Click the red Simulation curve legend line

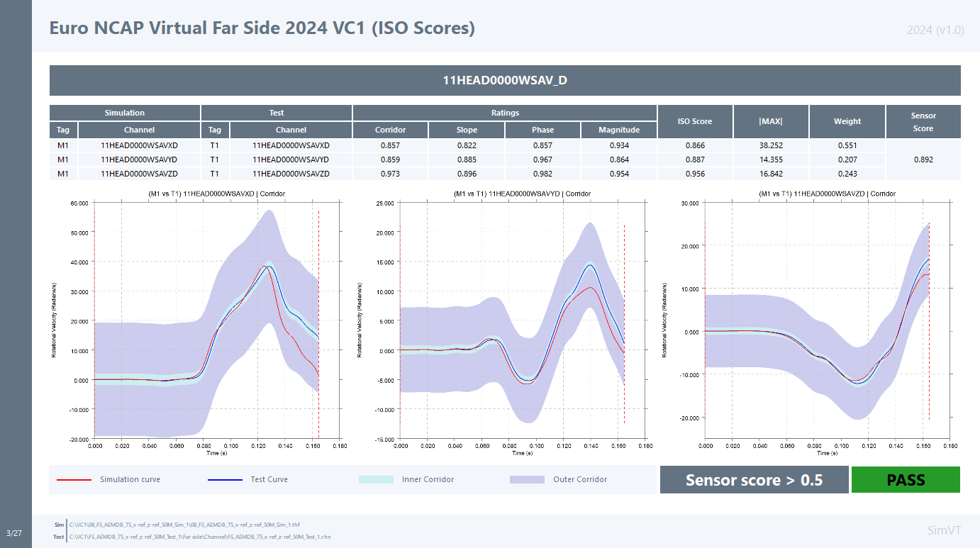[74, 480]
